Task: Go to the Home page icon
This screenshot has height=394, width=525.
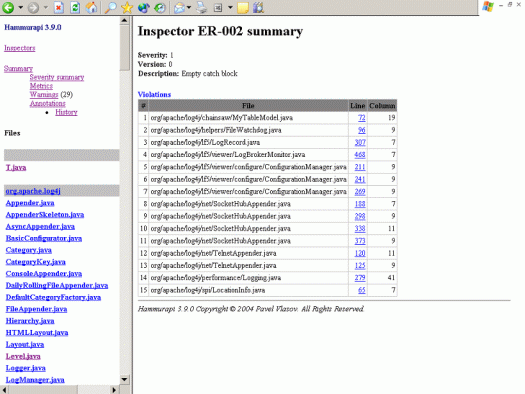Action: coord(92,7)
